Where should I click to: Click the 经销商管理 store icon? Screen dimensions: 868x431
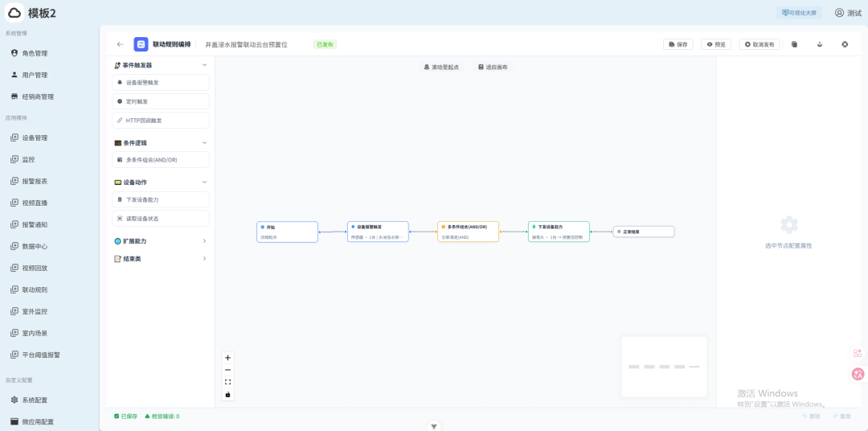point(14,96)
